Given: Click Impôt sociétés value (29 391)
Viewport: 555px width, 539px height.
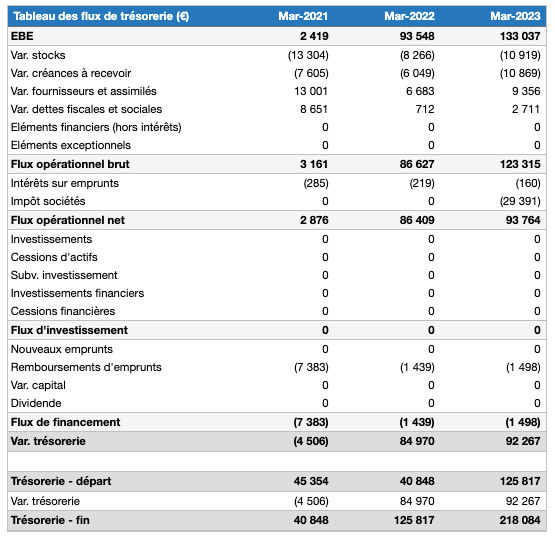Looking at the screenshot, I should pyautogui.click(x=520, y=201).
